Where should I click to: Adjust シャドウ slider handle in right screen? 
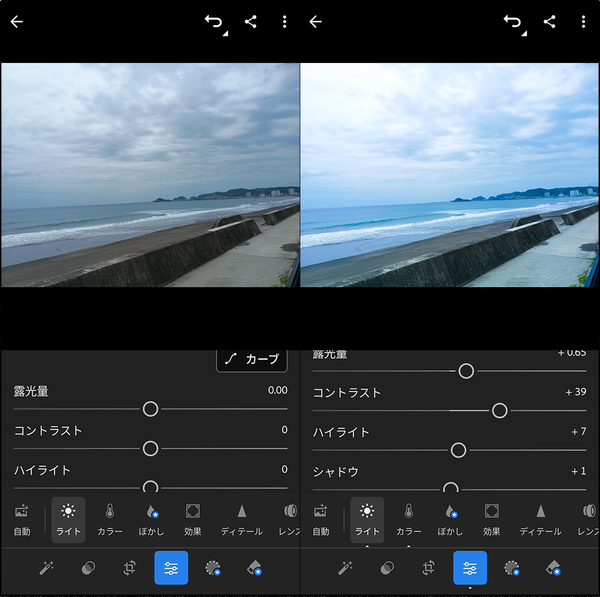click(x=450, y=488)
